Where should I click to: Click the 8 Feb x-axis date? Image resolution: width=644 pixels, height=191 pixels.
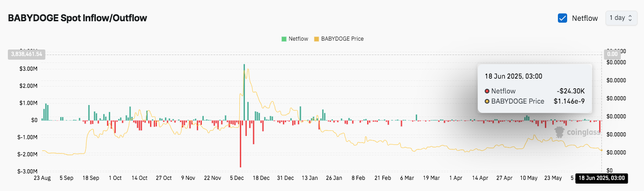coord(359,178)
